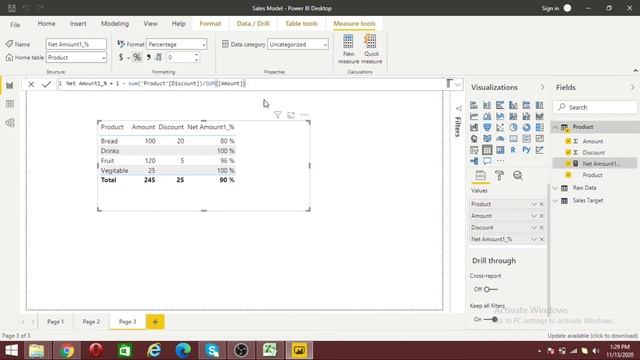Open the Net Amount1_% value field chevron
The image size is (640, 360).
534,239
